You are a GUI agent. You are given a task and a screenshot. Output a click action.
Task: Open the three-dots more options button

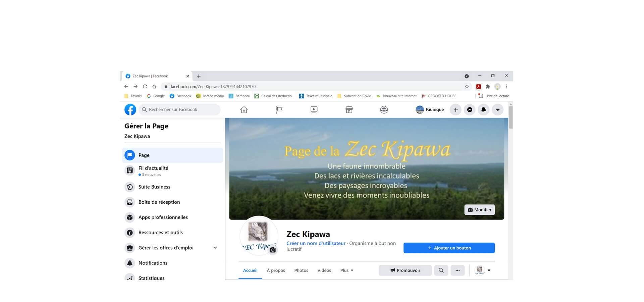click(x=458, y=270)
